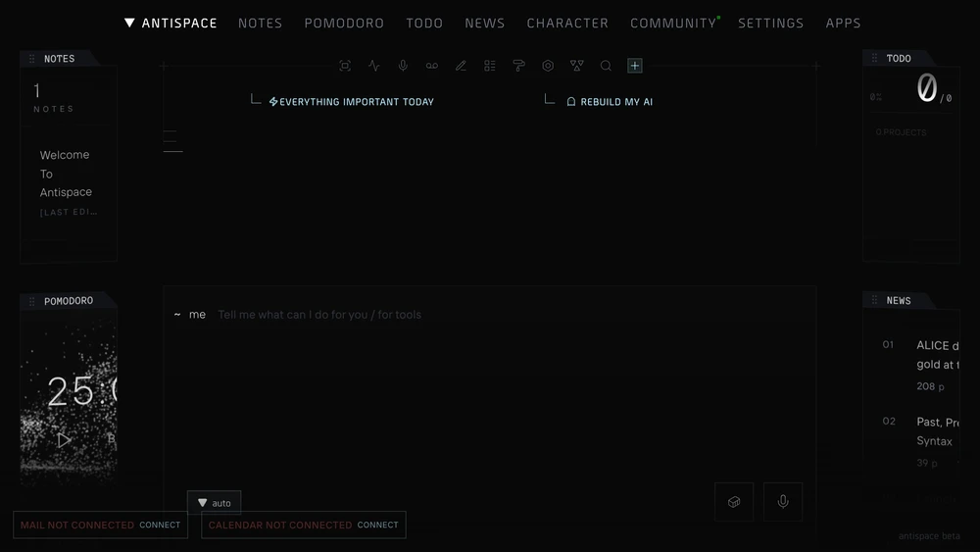This screenshot has width=980, height=552.
Task: Grab the TODO panel drag handle dots
Action: click(874, 58)
